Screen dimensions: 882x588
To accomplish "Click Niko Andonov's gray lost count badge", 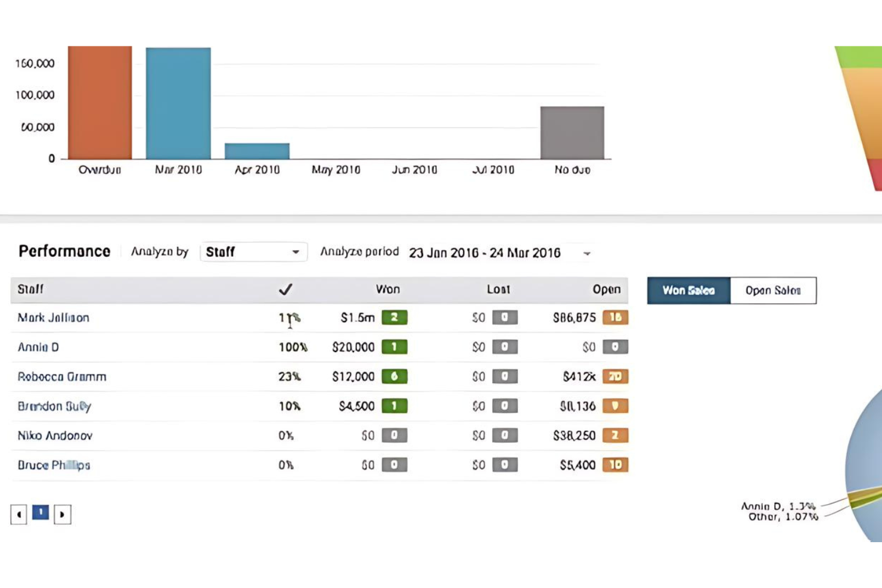I will (x=505, y=435).
